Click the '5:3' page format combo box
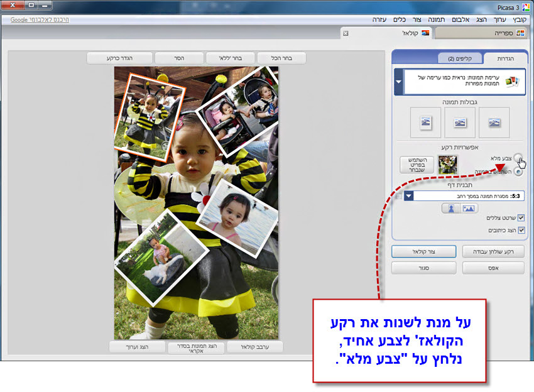The image size is (534, 392). click(x=464, y=196)
